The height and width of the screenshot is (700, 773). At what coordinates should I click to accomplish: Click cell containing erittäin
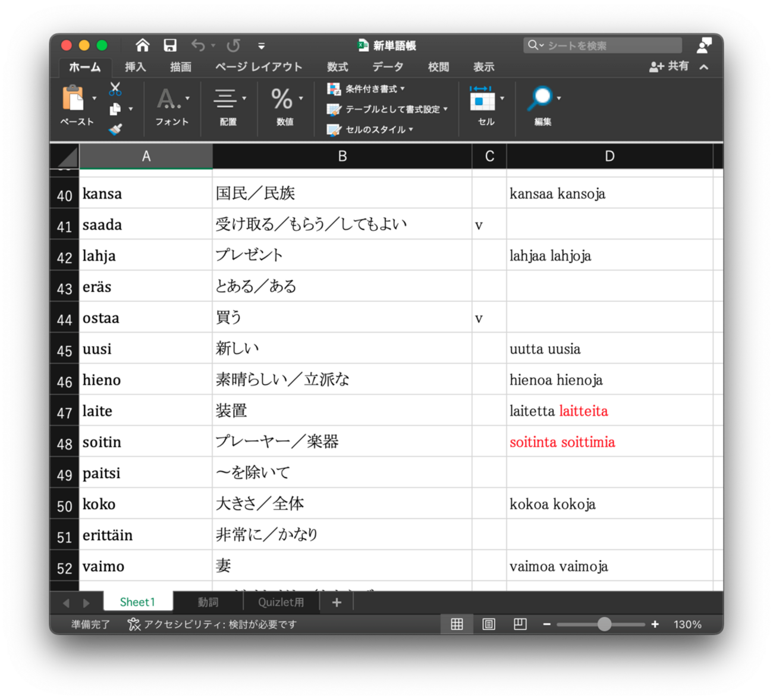pyautogui.click(x=146, y=535)
